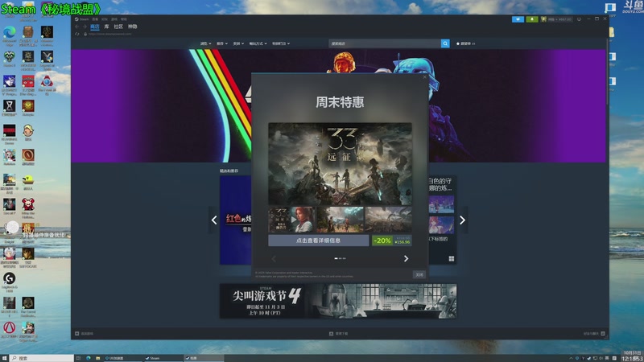Open the yellow duck game desktop icon
This screenshot has height=362, width=644.
[28, 183]
